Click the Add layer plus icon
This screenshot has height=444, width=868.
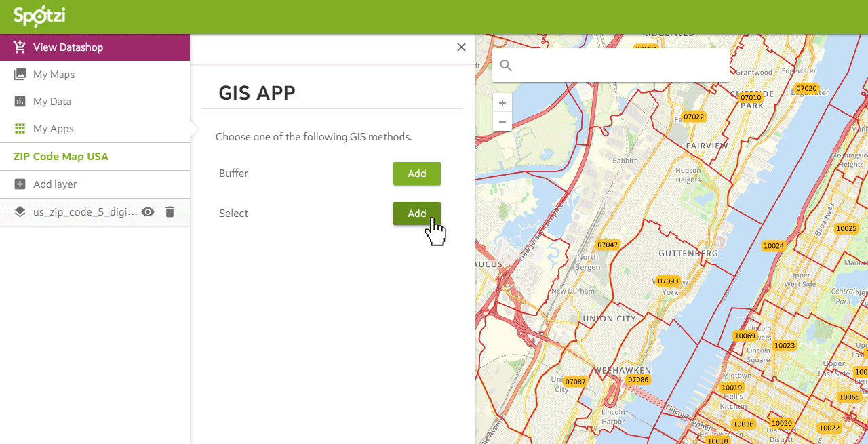(x=20, y=184)
